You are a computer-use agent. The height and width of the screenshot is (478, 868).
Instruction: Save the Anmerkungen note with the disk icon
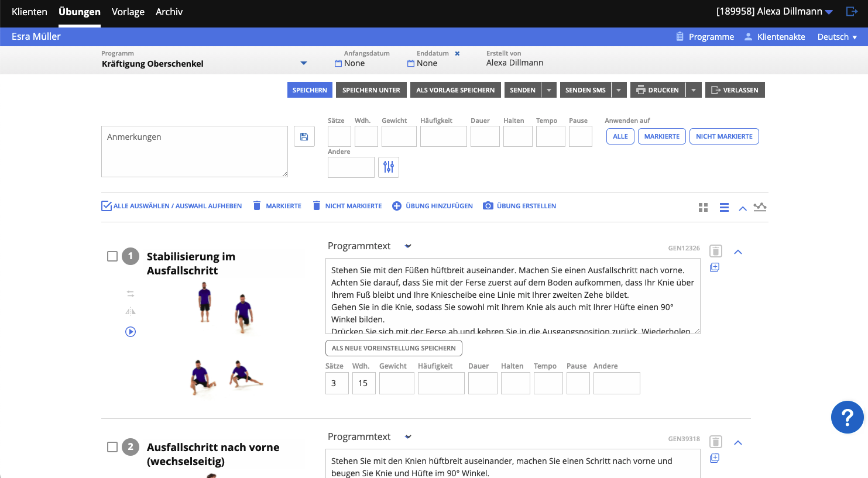click(304, 136)
